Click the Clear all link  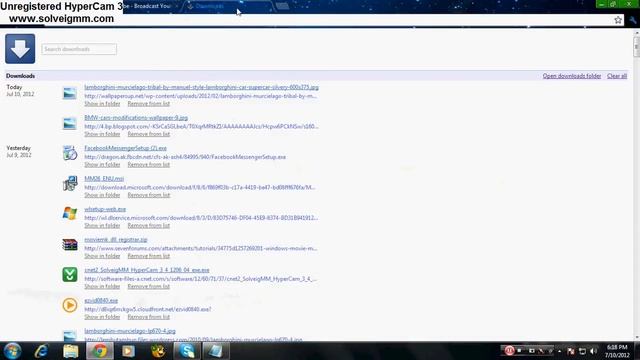[617, 76]
